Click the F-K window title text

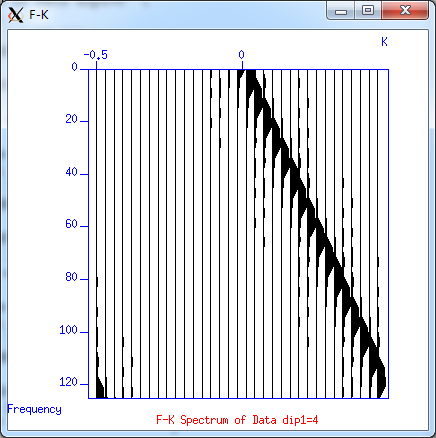pos(39,15)
